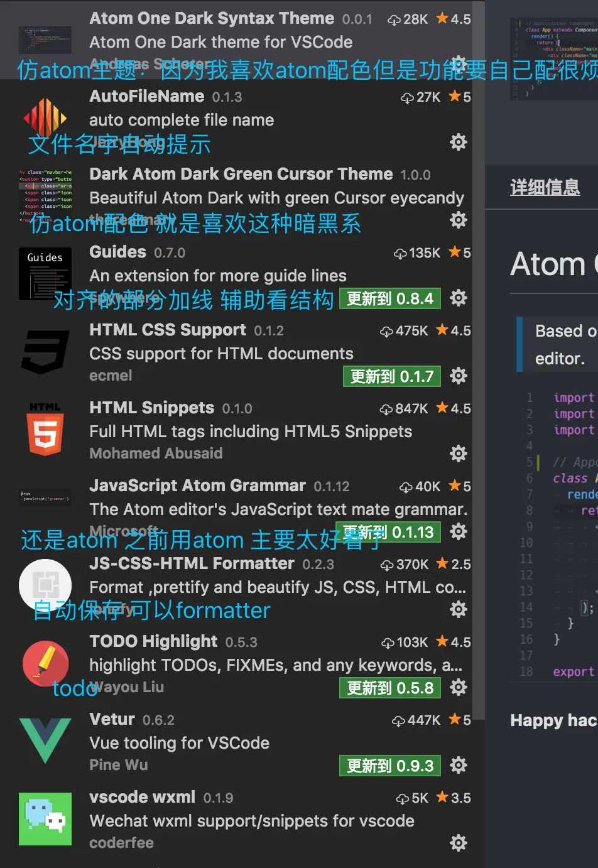
Task: Open the vscode wxml gear menu
Action: click(x=459, y=843)
